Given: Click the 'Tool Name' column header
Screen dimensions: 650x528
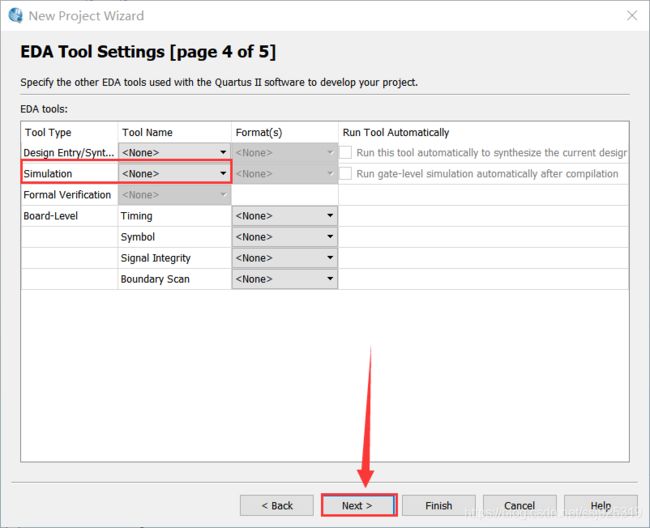Looking at the screenshot, I should 175,132.
